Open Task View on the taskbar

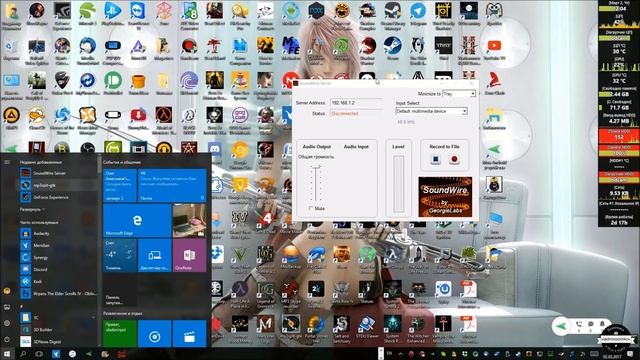[x=39, y=353]
